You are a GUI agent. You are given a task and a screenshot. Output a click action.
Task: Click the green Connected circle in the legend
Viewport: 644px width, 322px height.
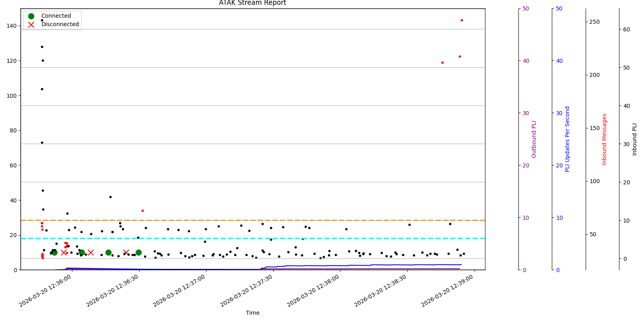31,16
